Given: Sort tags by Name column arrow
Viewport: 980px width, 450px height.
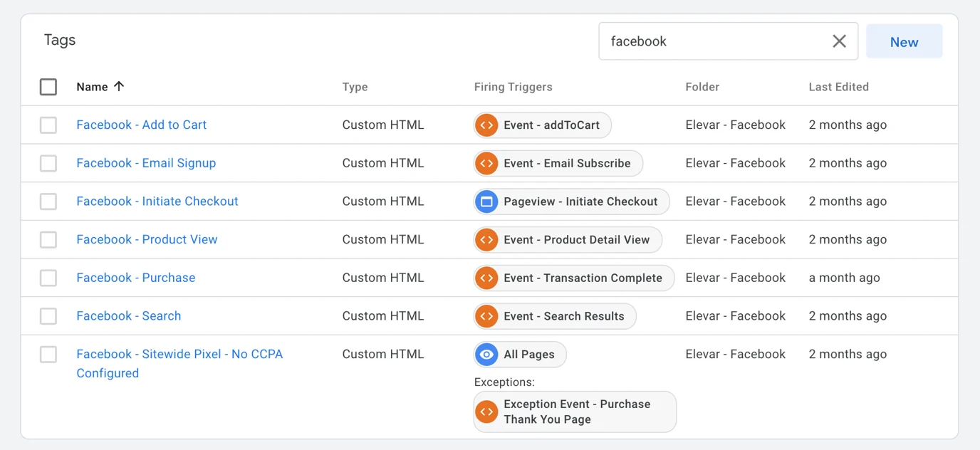Looking at the screenshot, I should [119, 86].
